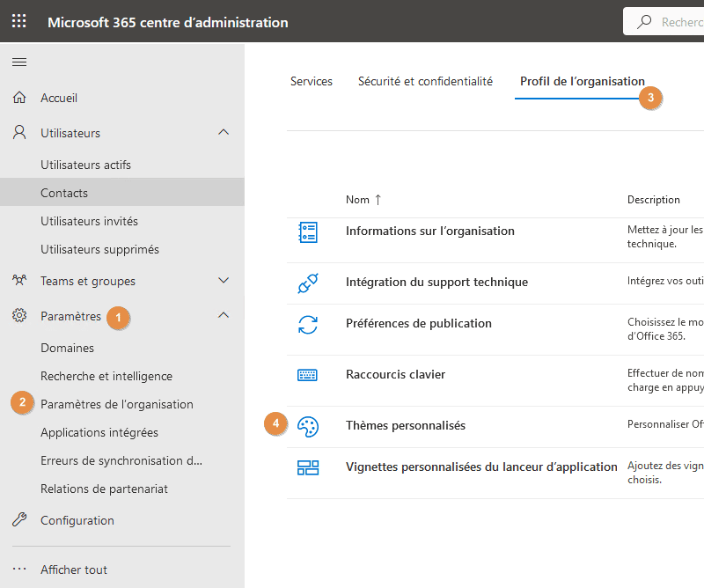Select the Profil de l'organisation tab
Screen dimensions: 704x588
[582, 81]
